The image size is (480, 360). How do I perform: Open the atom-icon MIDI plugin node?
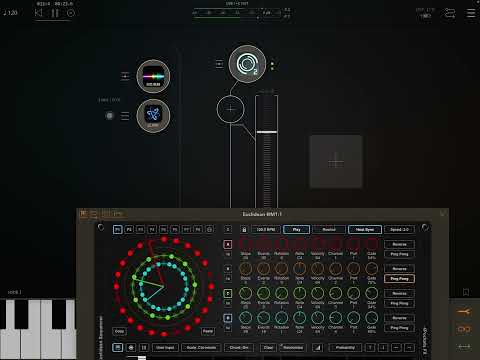point(153,116)
